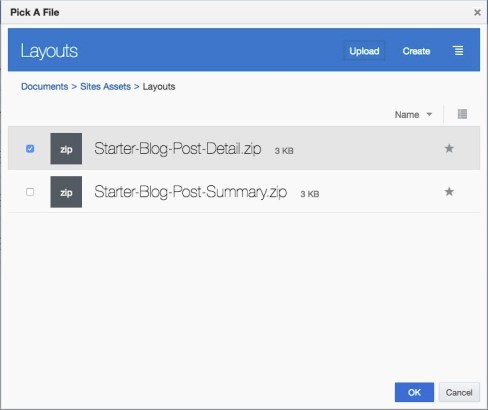Close the Pick A File dialog

click(x=477, y=13)
